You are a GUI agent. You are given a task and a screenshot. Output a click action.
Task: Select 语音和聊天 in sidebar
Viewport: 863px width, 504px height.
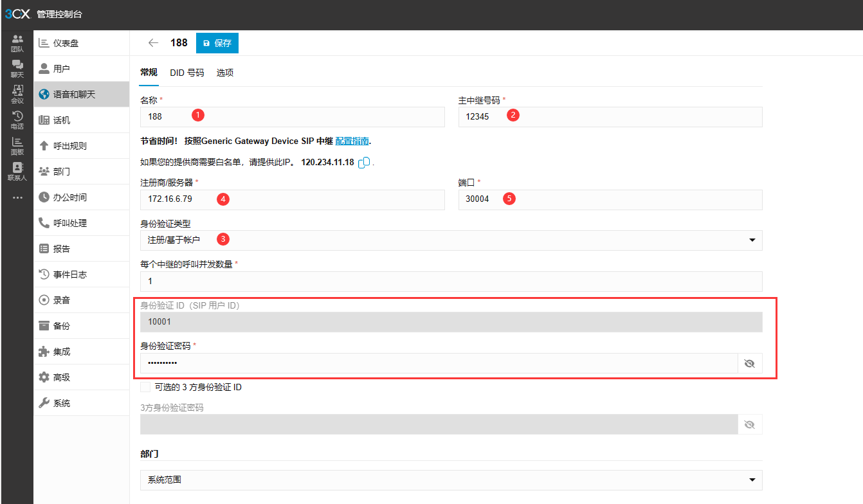[82, 94]
